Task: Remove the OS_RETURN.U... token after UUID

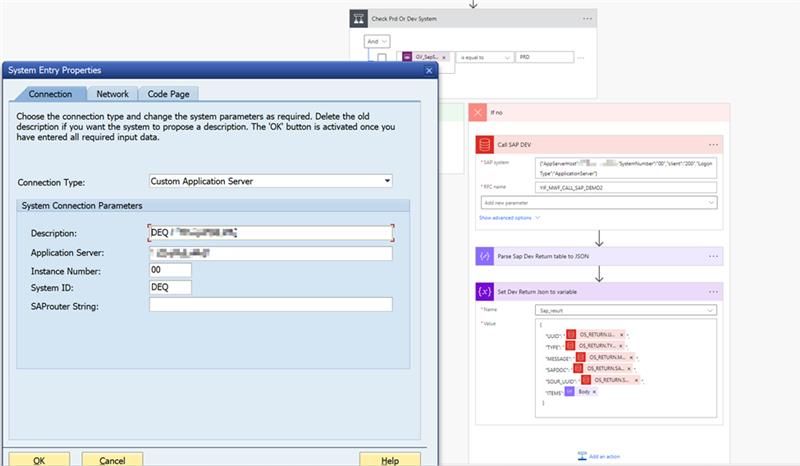Action: pos(621,335)
